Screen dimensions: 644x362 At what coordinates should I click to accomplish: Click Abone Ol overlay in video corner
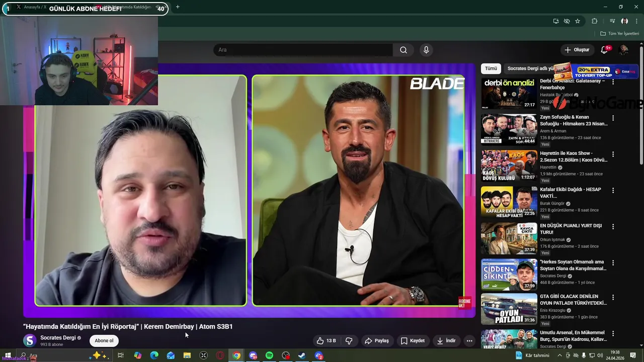464,303
